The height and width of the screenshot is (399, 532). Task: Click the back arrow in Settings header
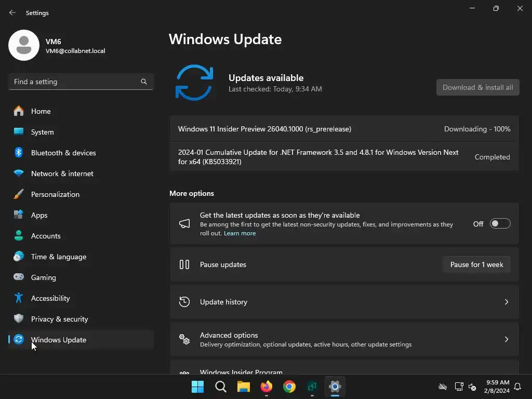click(x=12, y=12)
